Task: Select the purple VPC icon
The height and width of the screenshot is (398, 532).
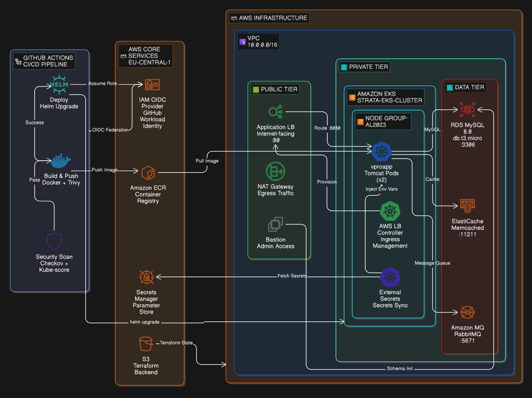Action: coord(243,42)
